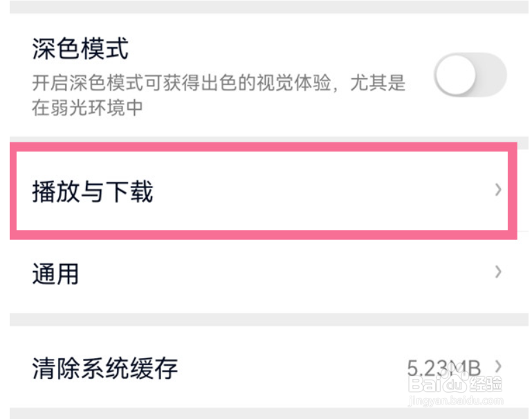Click the white knob of the dark mode switch

point(455,75)
